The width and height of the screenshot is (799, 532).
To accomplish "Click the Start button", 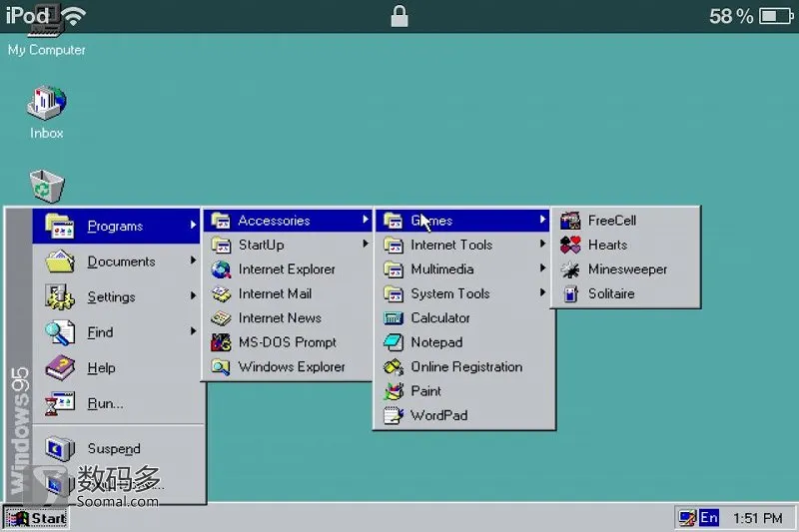I will point(36,518).
